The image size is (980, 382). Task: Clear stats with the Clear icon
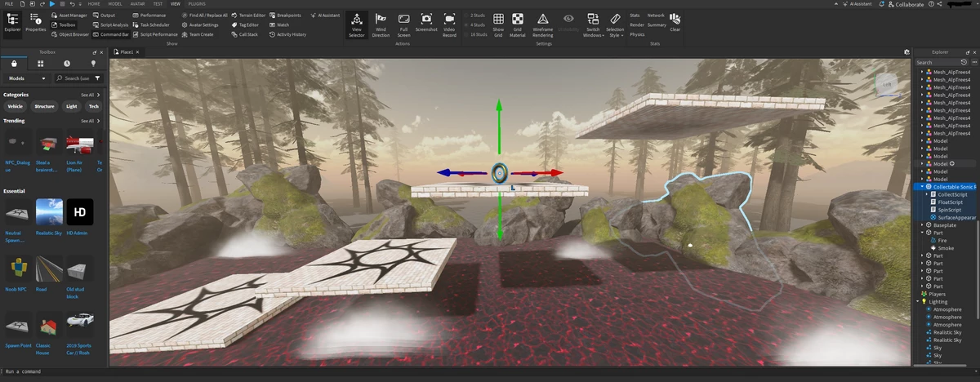click(x=675, y=21)
